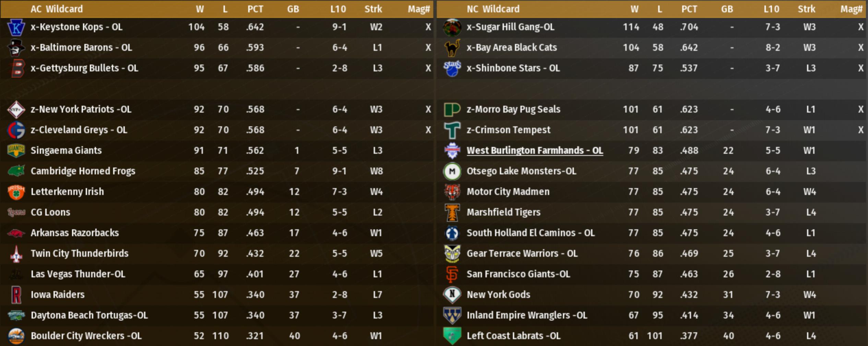The width and height of the screenshot is (868, 346).
Task: Click the Bay Area Black Cats logo
Action: pyautogui.click(x=452, y=48)
